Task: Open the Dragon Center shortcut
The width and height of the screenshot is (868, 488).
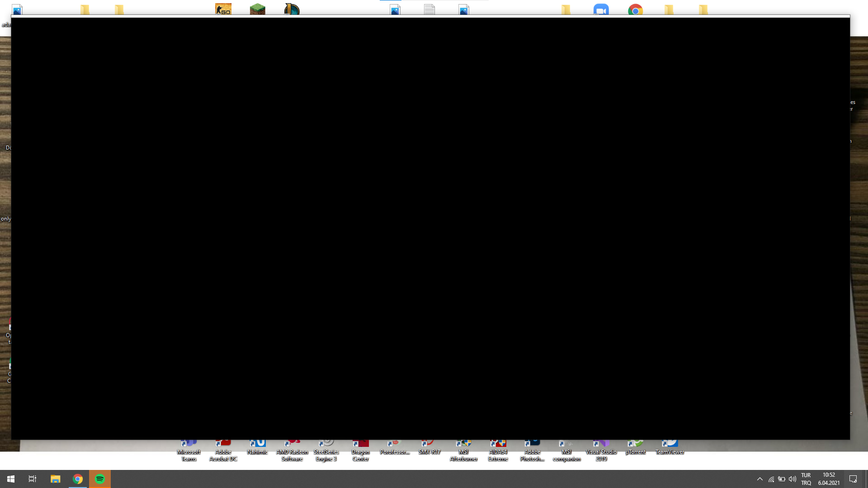Action: point(360,452)
